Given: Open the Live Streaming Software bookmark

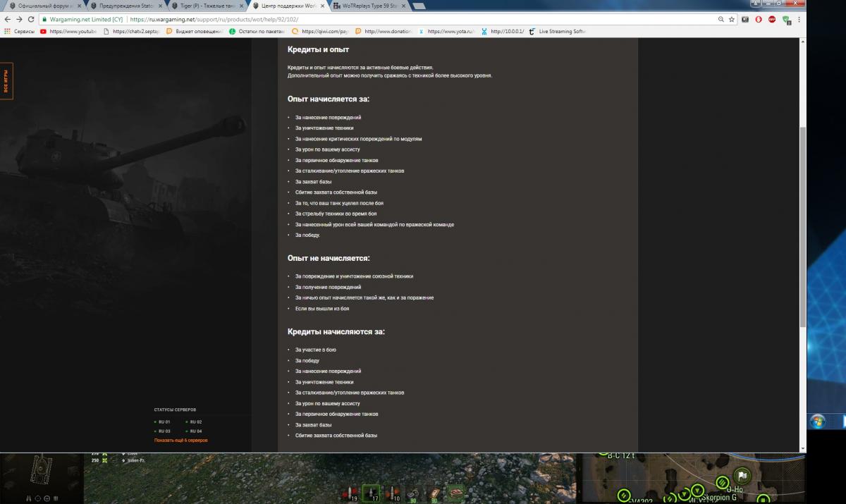Looking at the screenshot, I should [x=558, y=32].
